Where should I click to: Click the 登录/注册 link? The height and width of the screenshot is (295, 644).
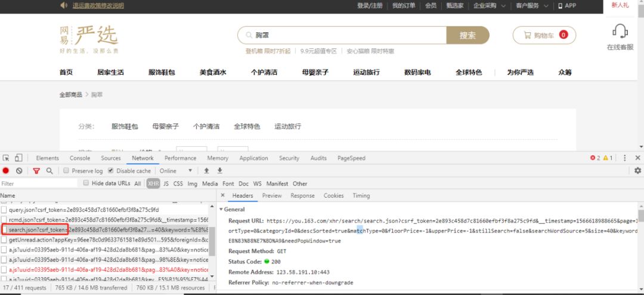point(370,6)
